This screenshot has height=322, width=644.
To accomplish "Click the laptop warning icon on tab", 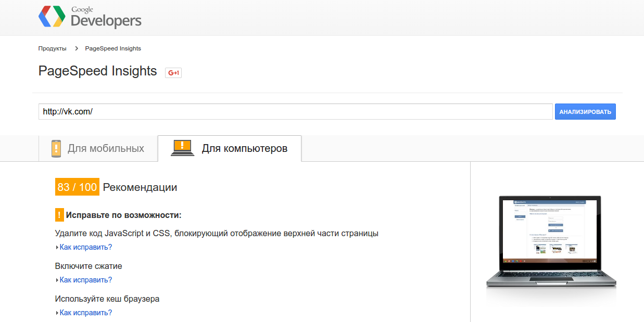I will [183, 148].
